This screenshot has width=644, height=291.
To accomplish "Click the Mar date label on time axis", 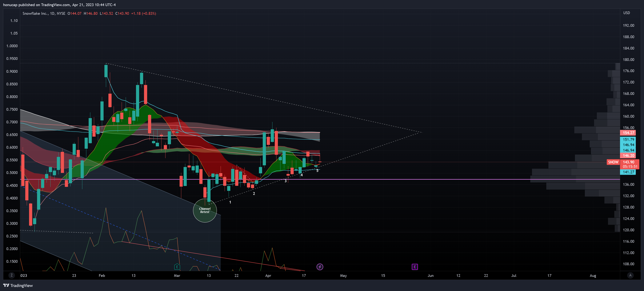I will (177, 275).
